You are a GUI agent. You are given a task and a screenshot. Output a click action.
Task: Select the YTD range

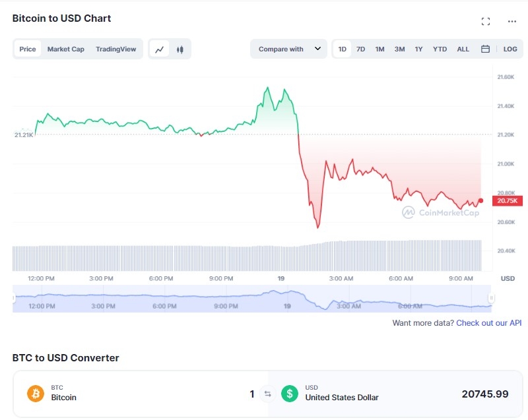click(440, 49)
